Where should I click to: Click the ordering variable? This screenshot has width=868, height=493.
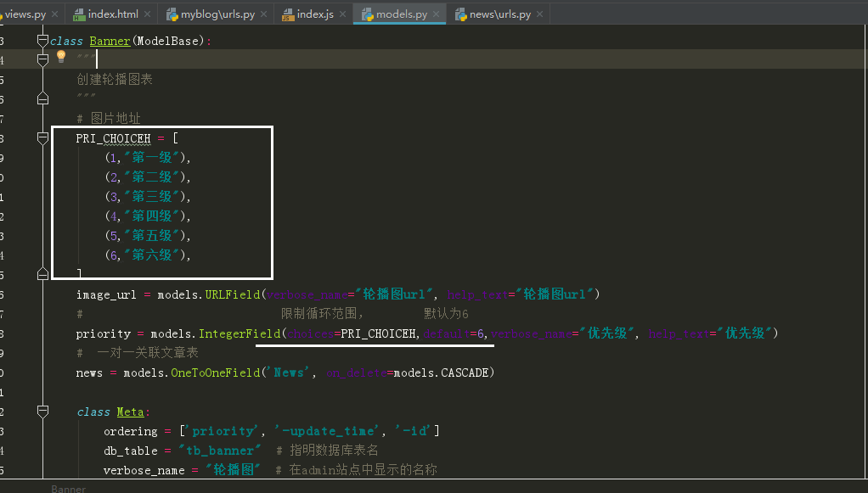pos(131,432)
